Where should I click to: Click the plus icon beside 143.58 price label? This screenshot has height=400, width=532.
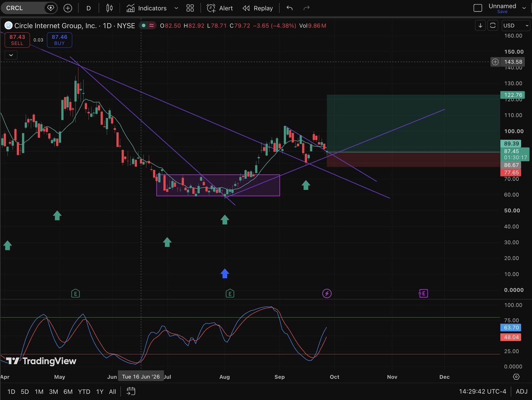pyautogui.click(x=495, y=62)
